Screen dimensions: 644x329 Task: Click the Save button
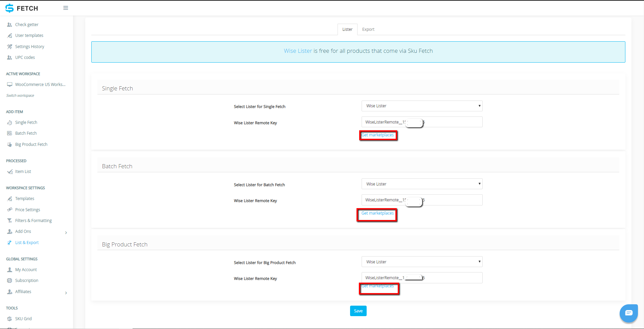[358, 311]
